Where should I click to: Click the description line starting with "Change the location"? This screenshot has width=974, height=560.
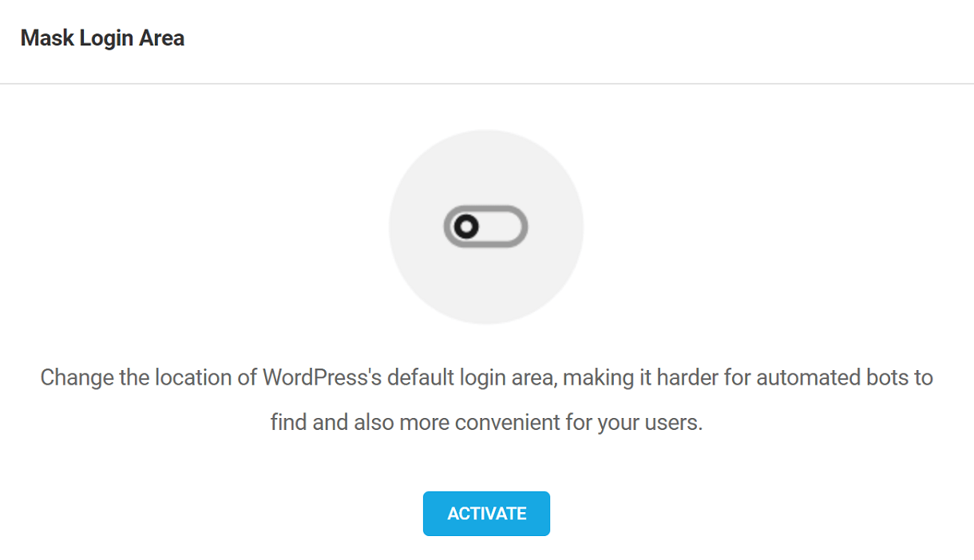coord(486,377)
